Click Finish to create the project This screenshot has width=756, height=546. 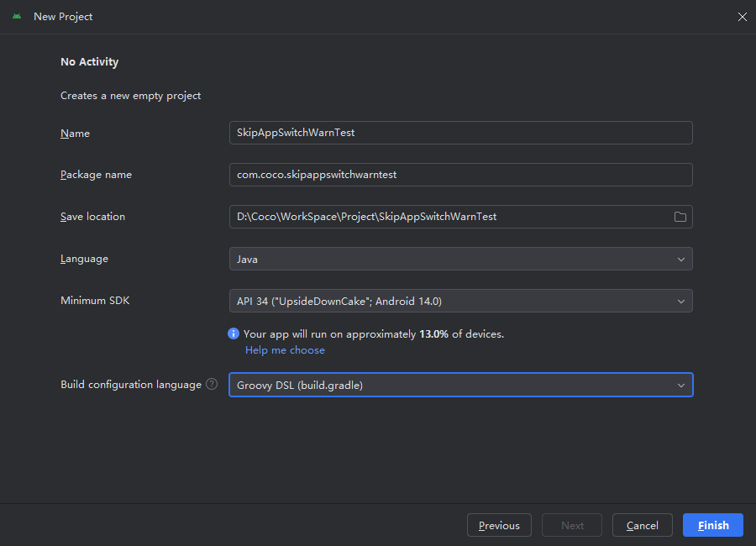[x=713, y=525]
